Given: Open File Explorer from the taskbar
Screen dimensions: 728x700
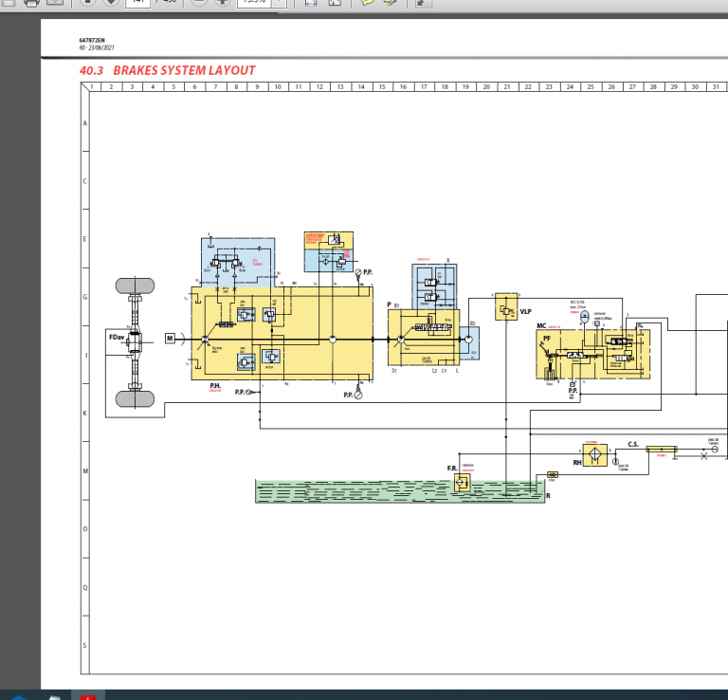Looking at the screenshot, I should 54,695.
